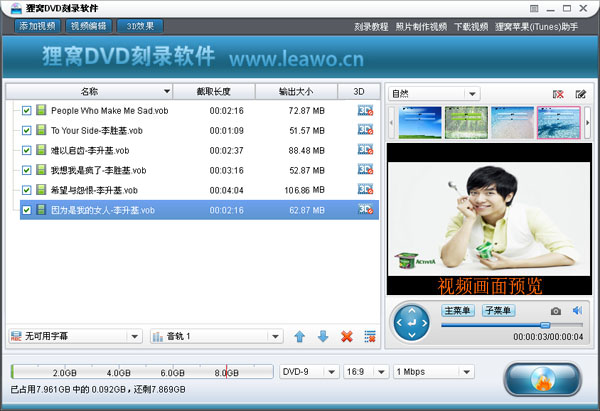This screenshot has height=411, width=600.
Task: Switch to 主菜单 tab
Action: [x=458, y=310]
